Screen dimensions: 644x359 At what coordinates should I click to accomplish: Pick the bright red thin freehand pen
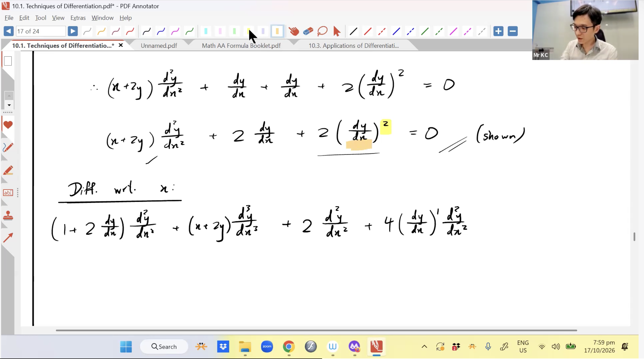(130, 31)
